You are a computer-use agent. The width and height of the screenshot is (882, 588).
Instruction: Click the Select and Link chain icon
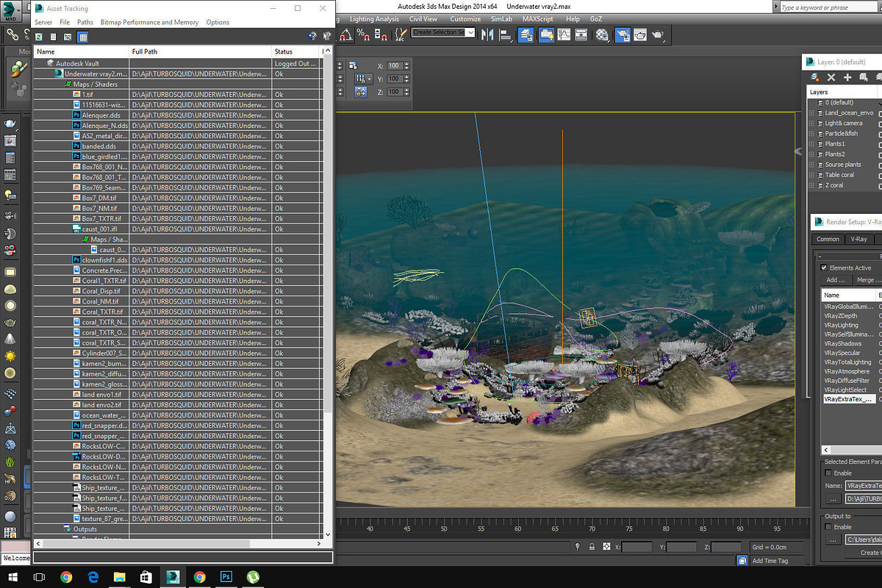tap(12, 34)
